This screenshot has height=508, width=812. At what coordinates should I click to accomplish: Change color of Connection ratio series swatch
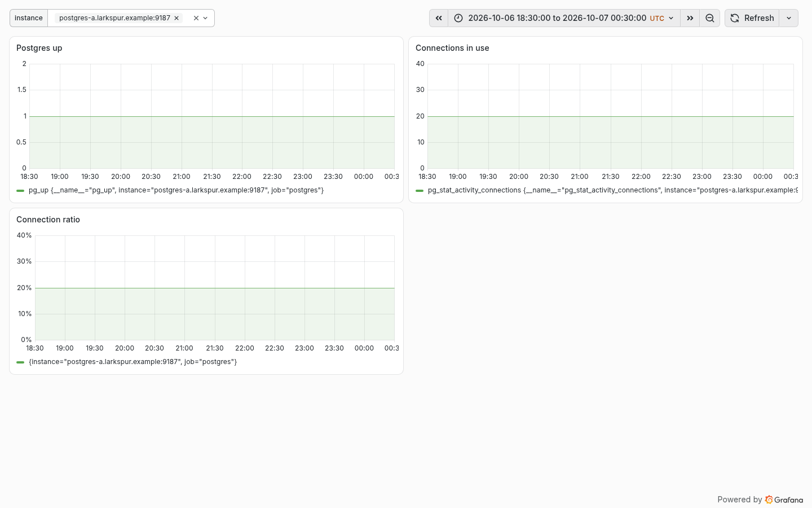click(x=20, y=362)
